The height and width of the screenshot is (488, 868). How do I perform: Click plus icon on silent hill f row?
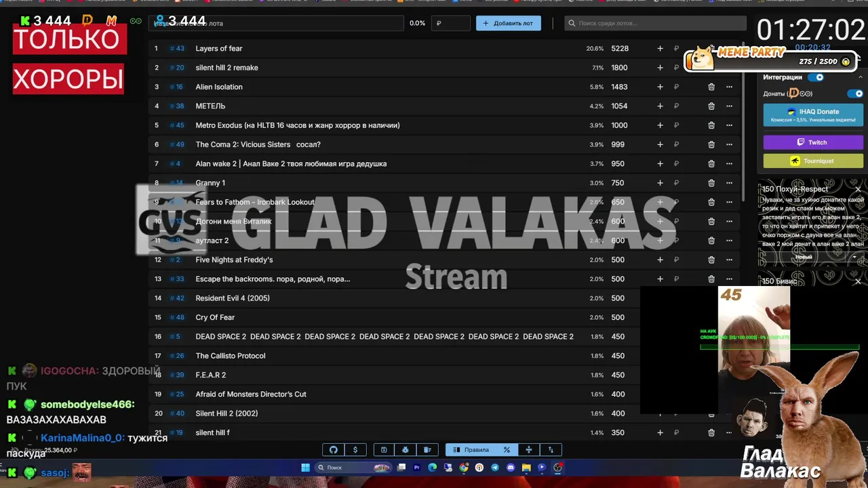660,432
